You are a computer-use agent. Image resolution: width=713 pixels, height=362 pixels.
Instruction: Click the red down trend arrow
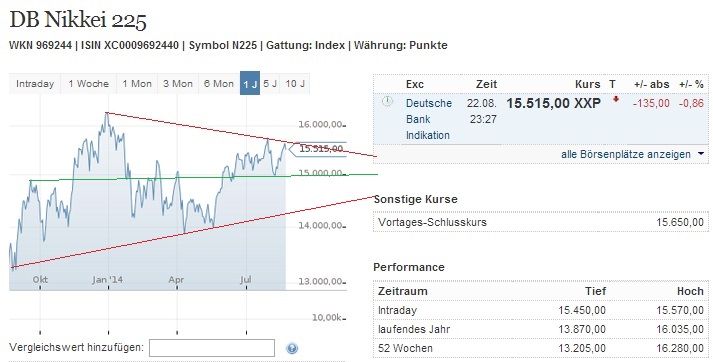coord(616,99)
